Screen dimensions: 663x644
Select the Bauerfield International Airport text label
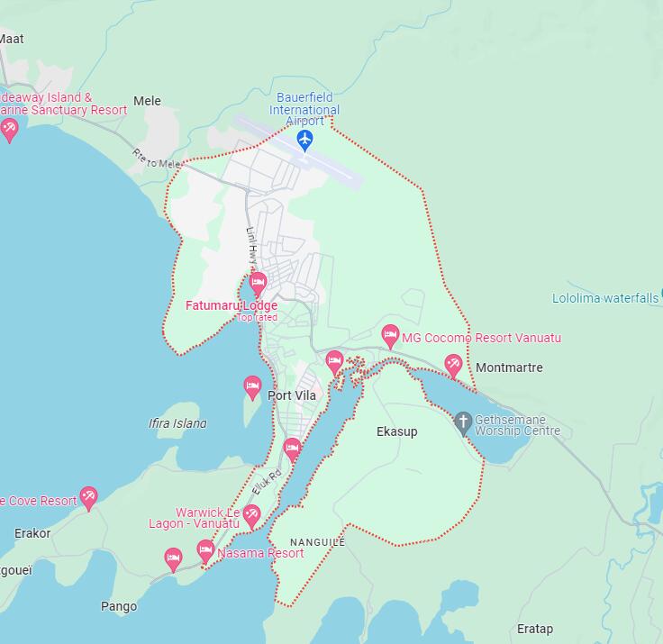[304, 109]
